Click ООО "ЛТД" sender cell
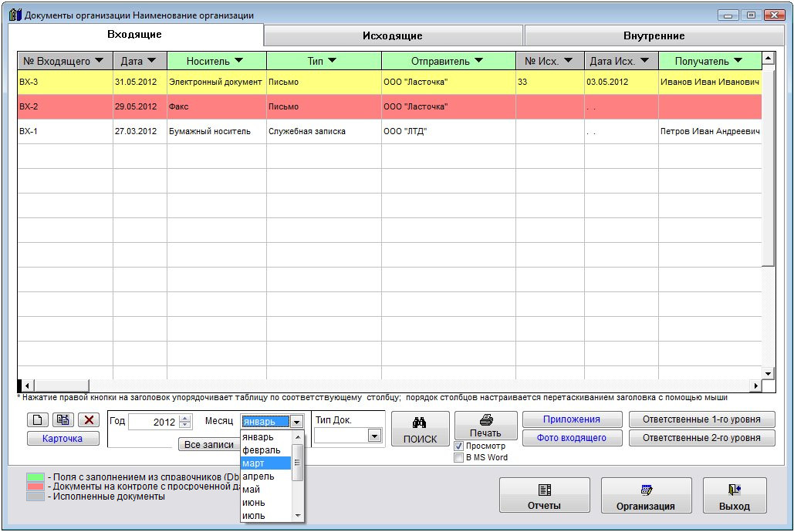Screen dimensions: 794x532 pyautogui.click(x=448, y=132)
